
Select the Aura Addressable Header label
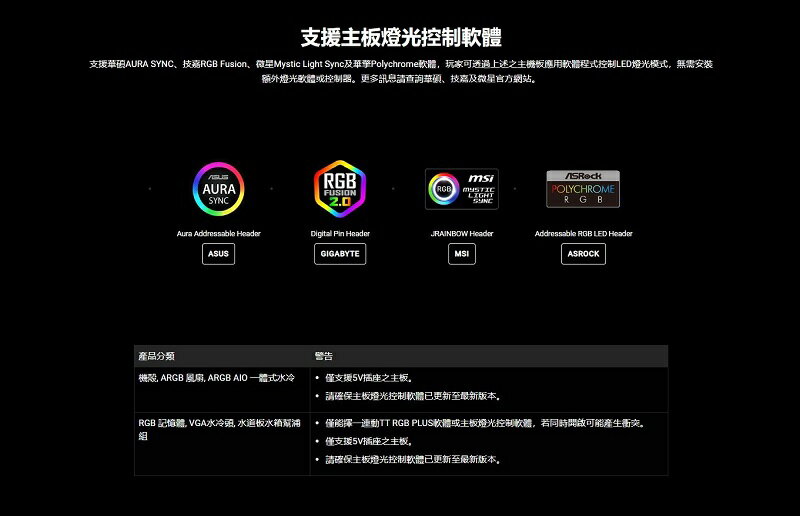point(218,233)
